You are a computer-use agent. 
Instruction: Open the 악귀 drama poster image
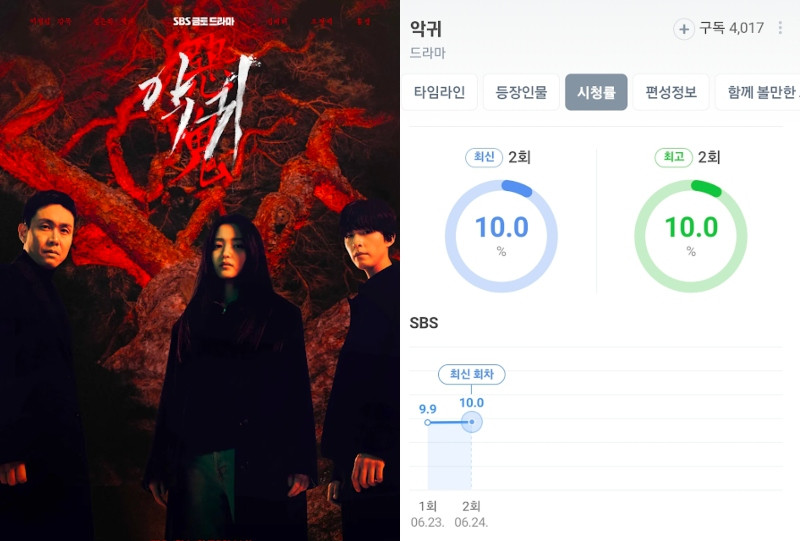pyautogui.click(x=199, y=270)
